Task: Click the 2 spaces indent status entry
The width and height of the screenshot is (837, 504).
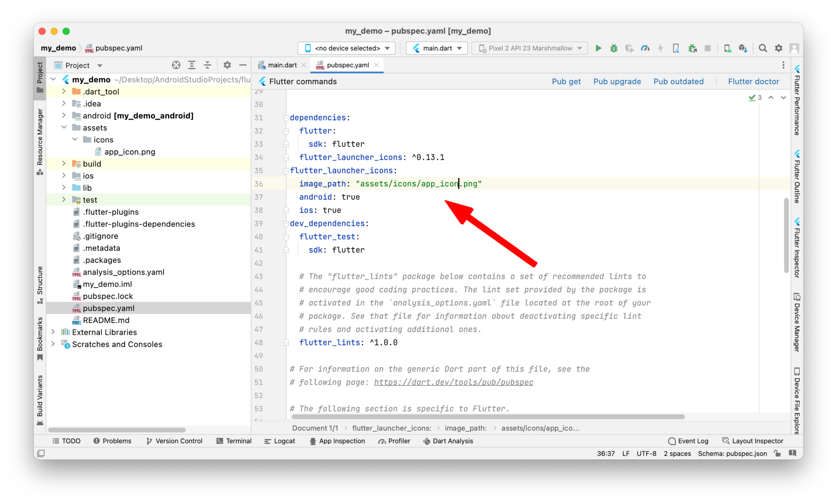Action: [x=677, y=453]
